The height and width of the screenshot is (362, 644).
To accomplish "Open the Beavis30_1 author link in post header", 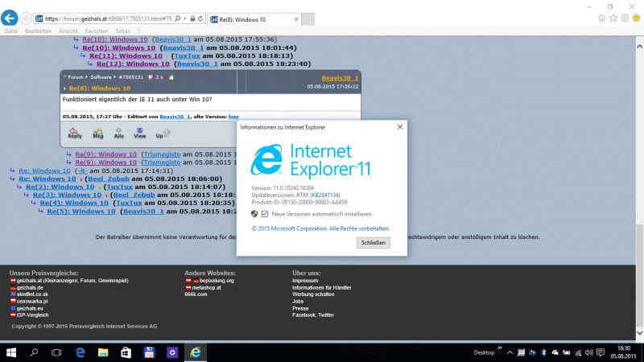I will [340, 78].
